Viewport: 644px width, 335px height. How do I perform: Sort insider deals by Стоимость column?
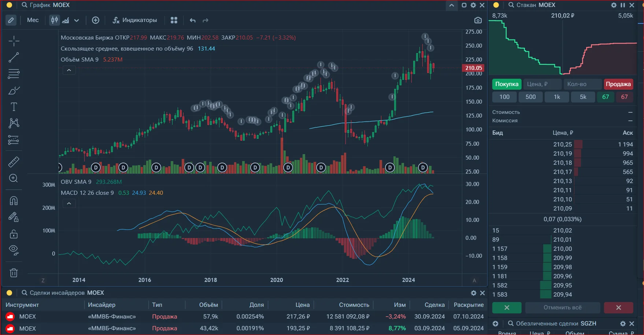(x=354, y=305)
